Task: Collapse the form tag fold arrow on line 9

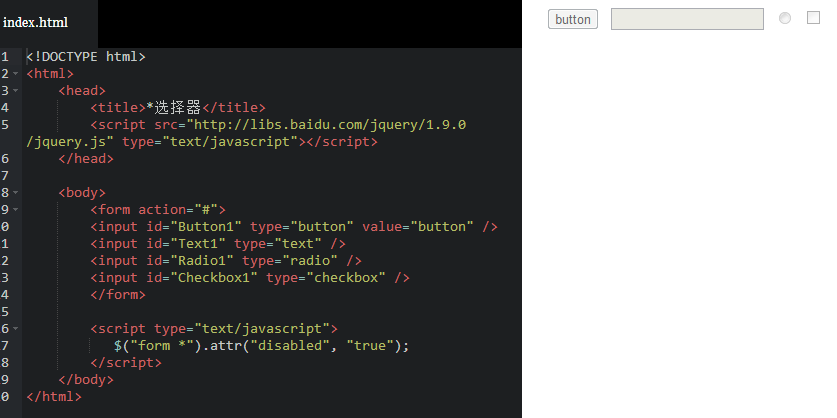Action: (x=15, y=209)
